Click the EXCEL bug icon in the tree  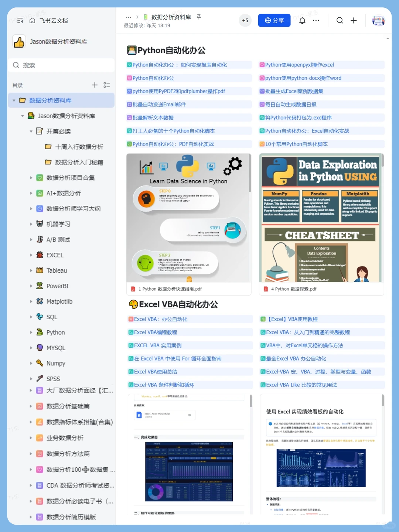coord(40,255)
